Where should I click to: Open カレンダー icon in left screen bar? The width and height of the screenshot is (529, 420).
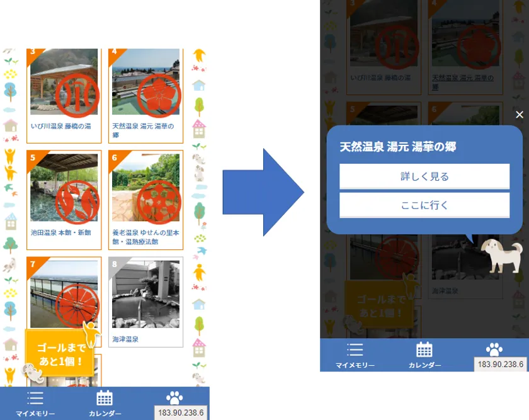coord(105,398)
